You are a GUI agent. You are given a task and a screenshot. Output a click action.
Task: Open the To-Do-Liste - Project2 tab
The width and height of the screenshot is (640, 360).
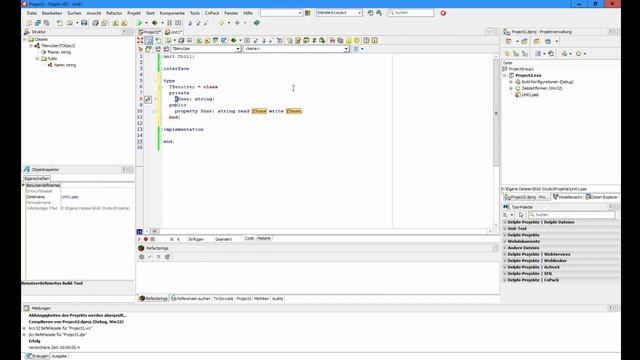tap(232, 299)
